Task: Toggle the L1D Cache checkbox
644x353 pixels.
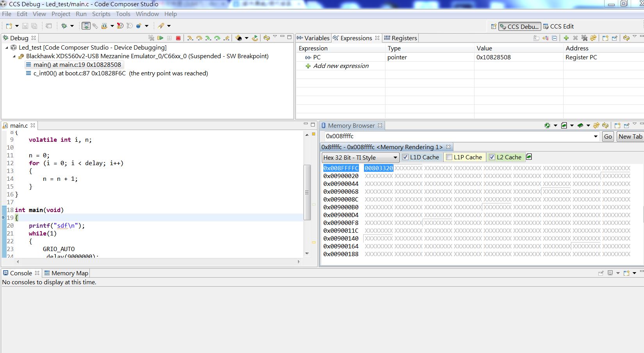Action: click(405, 157)
